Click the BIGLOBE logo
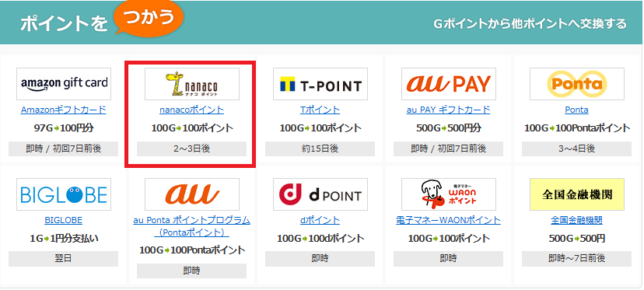The height and width of the screenshot is (290, 644). click(64, 194)
